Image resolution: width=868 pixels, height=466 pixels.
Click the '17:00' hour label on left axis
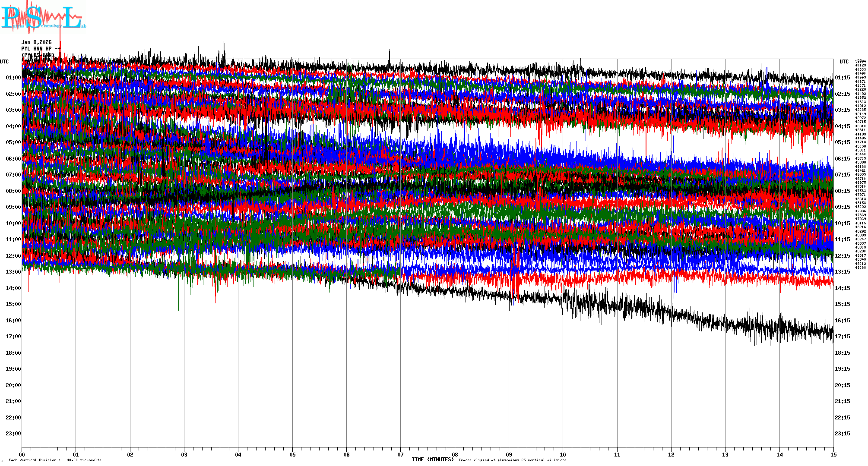tap(13, 337)
